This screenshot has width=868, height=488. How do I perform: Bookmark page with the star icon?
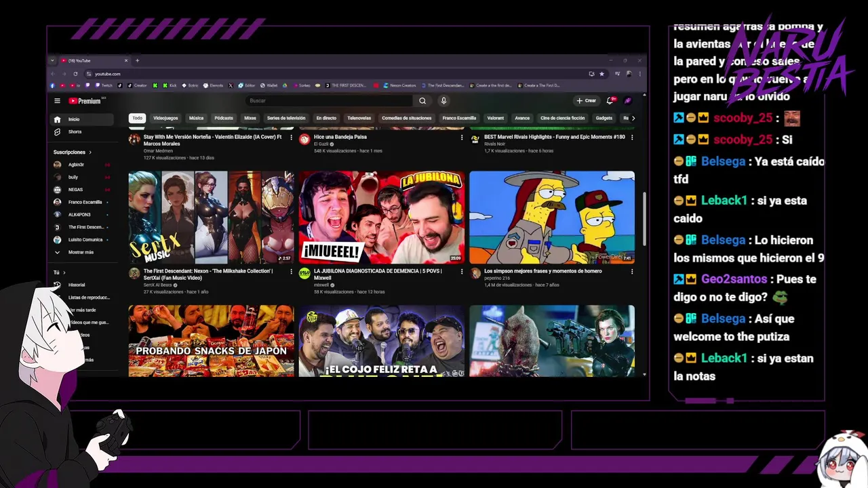point(601,74)
